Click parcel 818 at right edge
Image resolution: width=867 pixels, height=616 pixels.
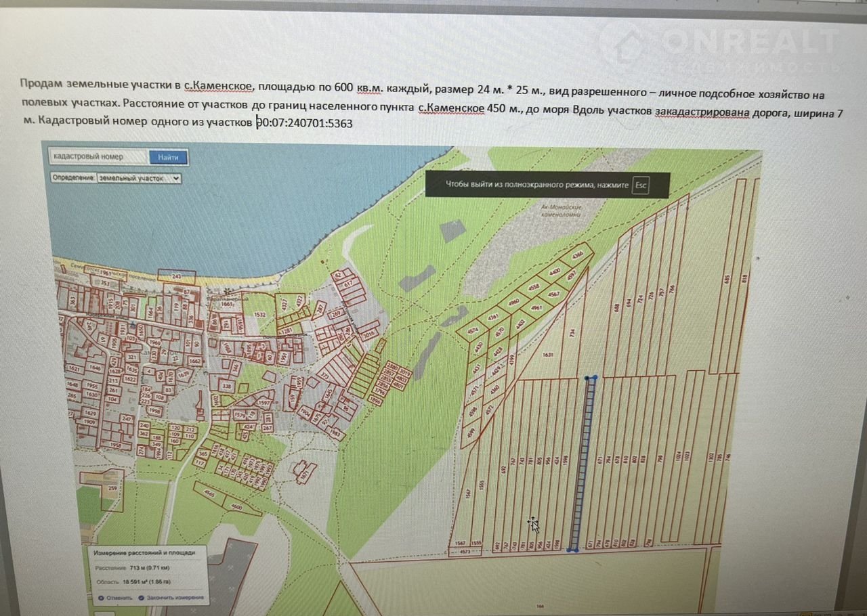[744, 278]
